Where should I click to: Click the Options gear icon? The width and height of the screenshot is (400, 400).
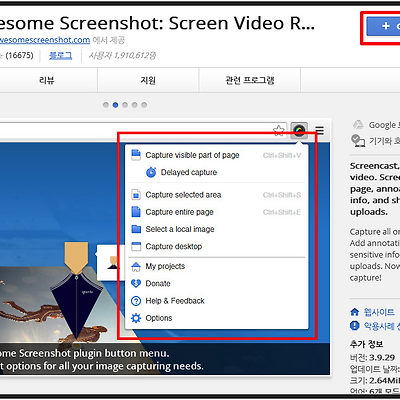136,318
